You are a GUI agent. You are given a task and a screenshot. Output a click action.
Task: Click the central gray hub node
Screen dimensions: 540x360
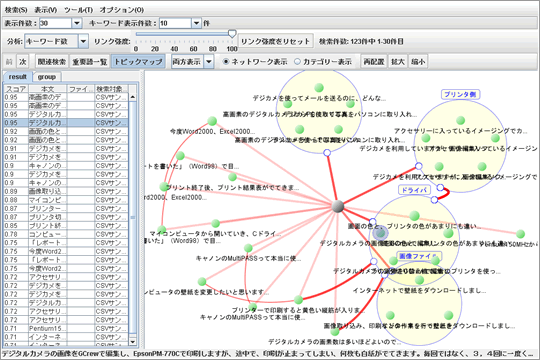338,206
